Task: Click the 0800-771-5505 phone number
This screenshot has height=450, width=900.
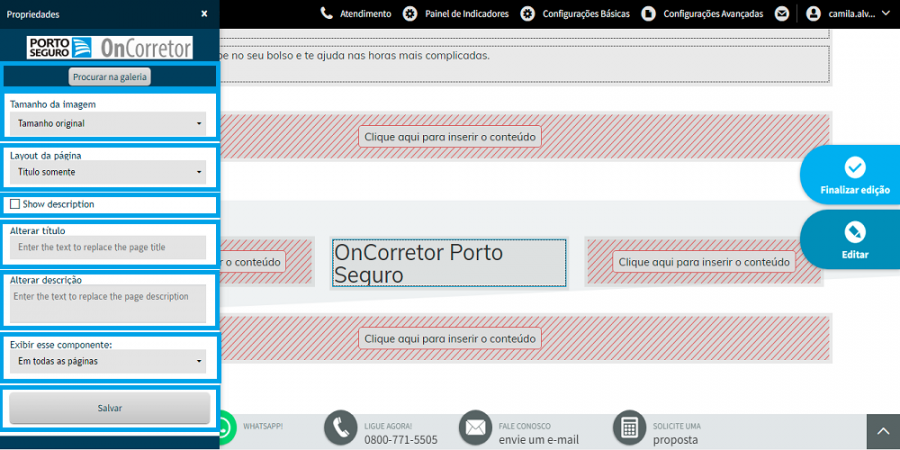Action: (401, 440)
